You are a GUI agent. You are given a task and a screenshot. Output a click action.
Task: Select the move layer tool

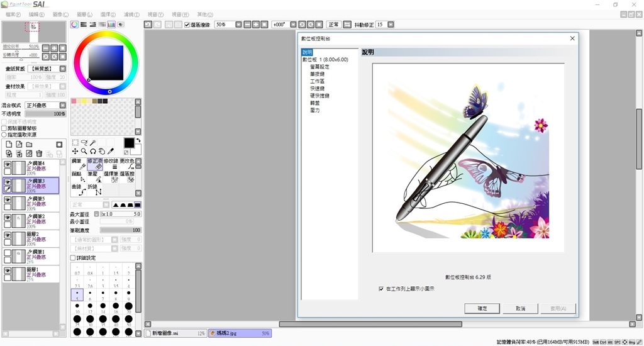[75, 152]
